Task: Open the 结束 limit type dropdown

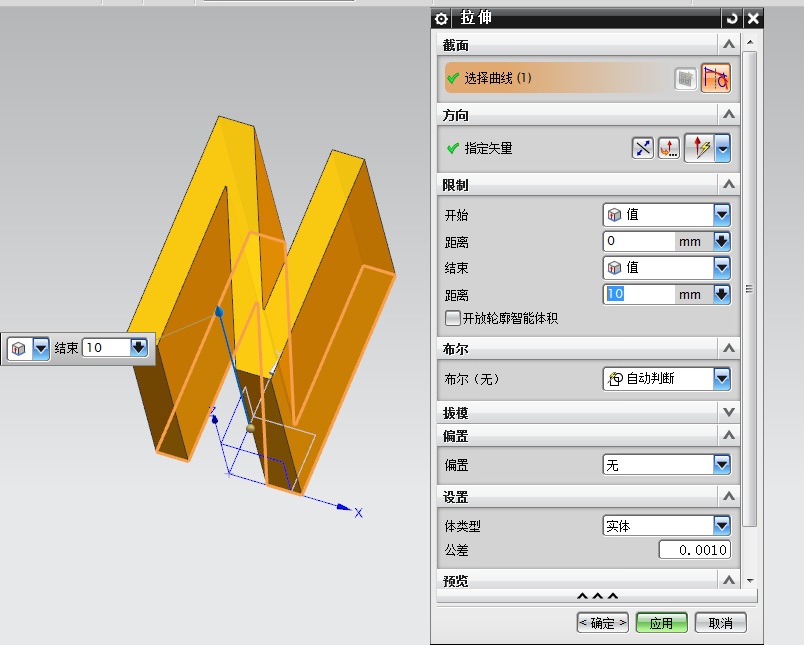Action: tap(667, 268)
